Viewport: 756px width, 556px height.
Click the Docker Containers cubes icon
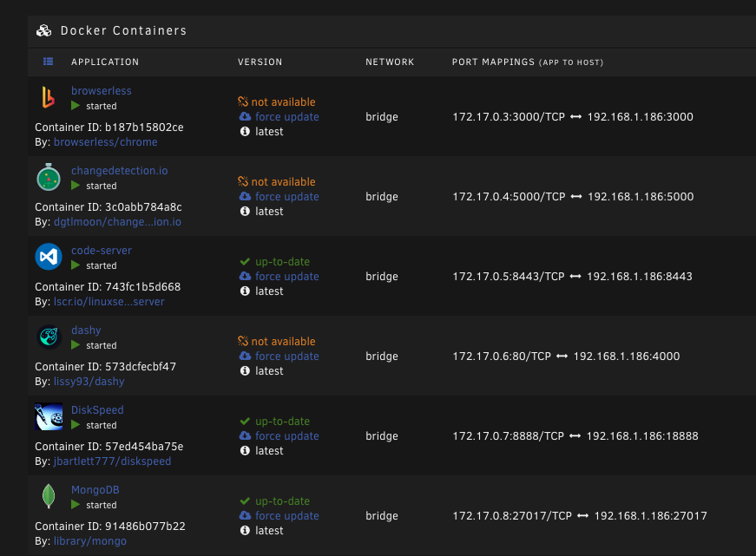[44, 31]
